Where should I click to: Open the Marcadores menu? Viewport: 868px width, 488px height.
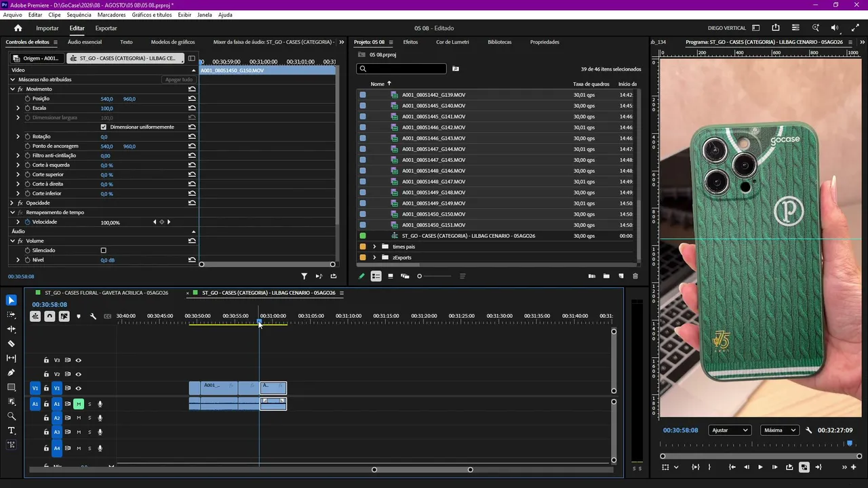tap(111, 15)
